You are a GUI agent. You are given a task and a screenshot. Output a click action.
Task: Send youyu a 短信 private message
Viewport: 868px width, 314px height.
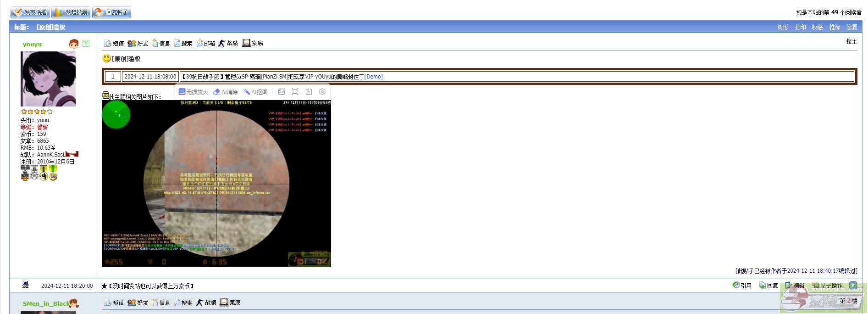(x=114, y=43)
